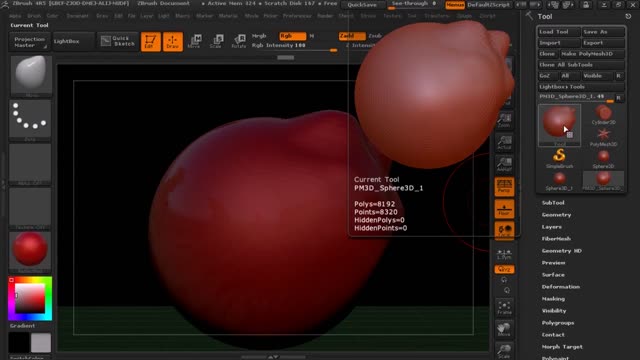Expand the Layers sub-palette

click(551, 227)
